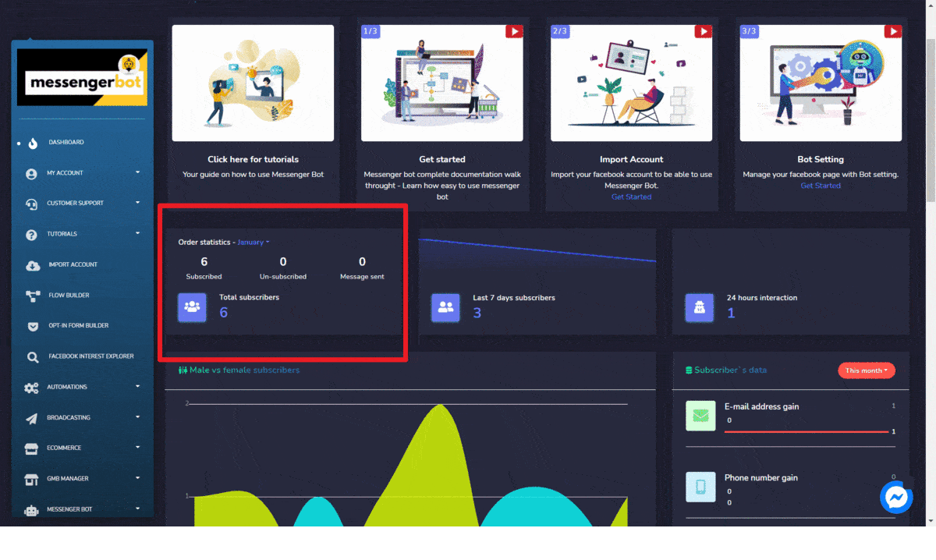Click the Un-subscribed label
Viewport: 936px width, 560px height.
[x=283, y=277]
